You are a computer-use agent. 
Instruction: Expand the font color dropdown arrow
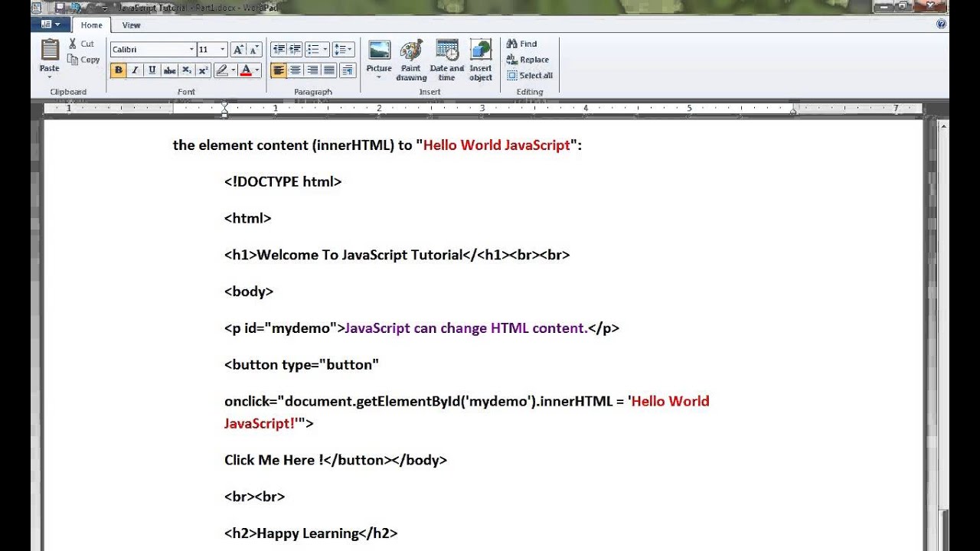point(257,70)
